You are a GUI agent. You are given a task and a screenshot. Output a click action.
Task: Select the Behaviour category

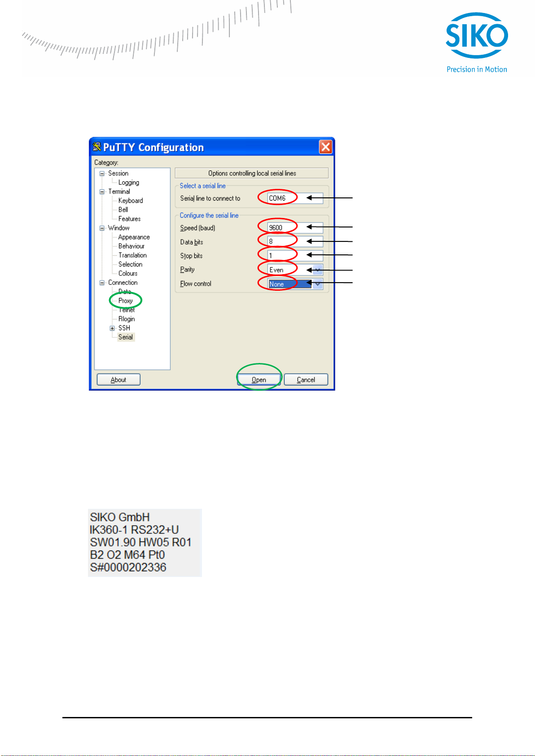pyautogui.click(x=132, y=246)
